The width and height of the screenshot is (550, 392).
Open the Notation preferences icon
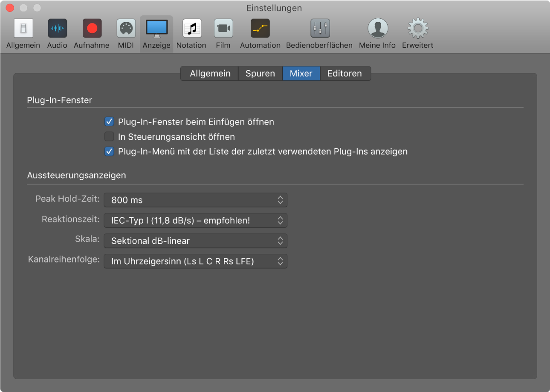pyautogui.click(x=191, y=29)
